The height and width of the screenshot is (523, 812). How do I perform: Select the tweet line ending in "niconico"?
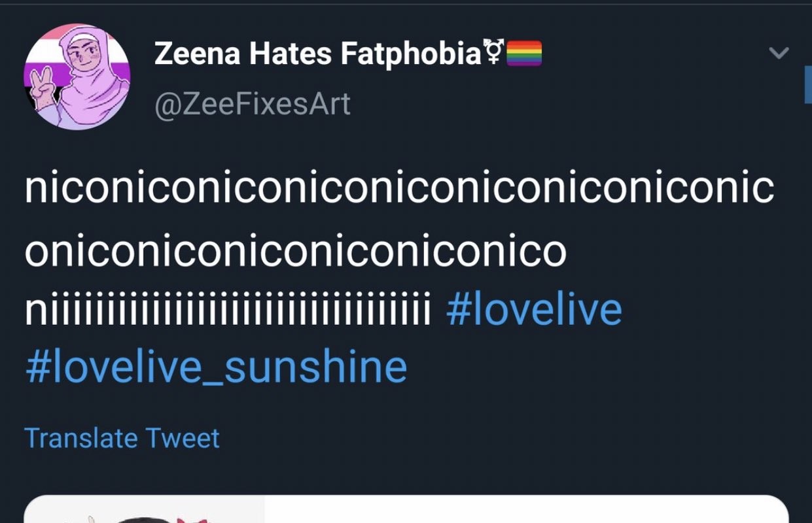(295, 251)
